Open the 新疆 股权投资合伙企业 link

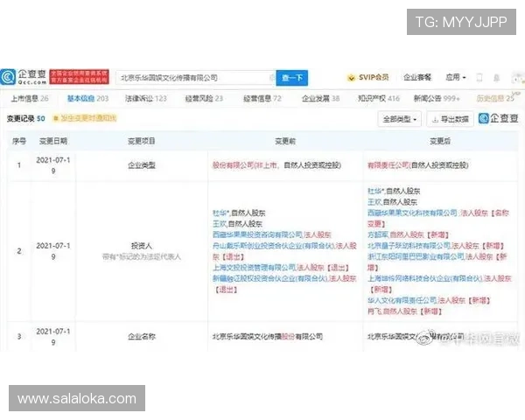tap(269, 278)
